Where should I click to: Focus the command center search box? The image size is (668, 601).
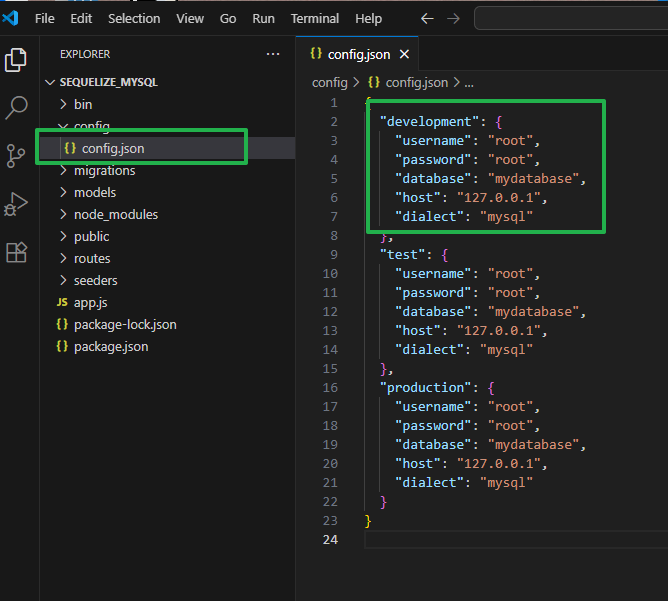[x=571, y=18]
